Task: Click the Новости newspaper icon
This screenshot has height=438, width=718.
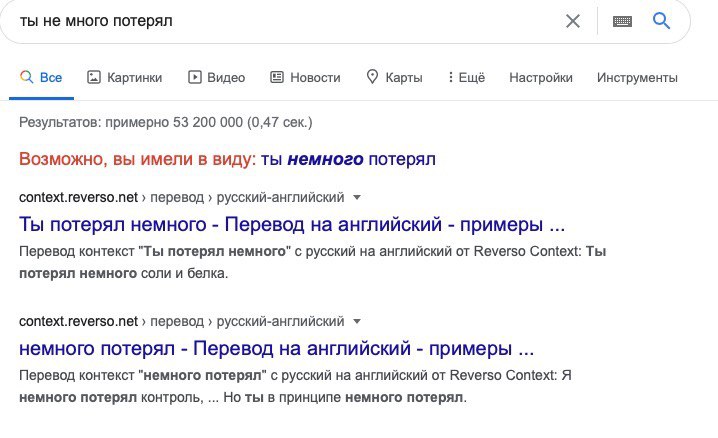Action: point(277,77)
